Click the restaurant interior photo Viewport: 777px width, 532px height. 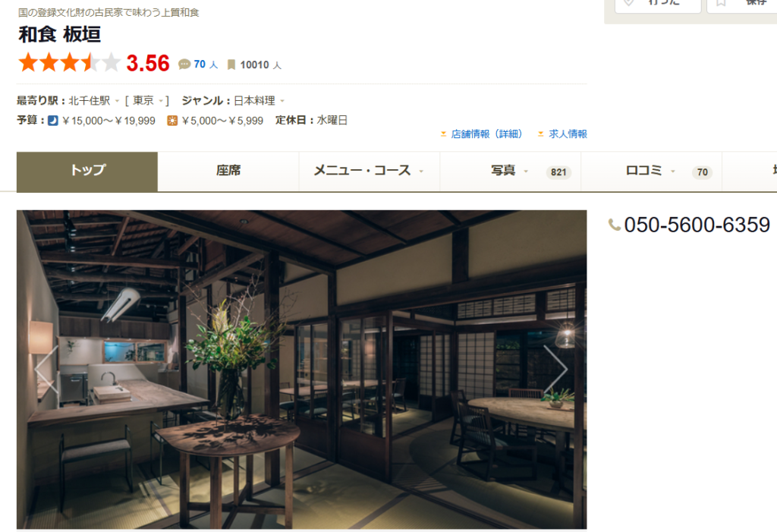click(301, 370)
